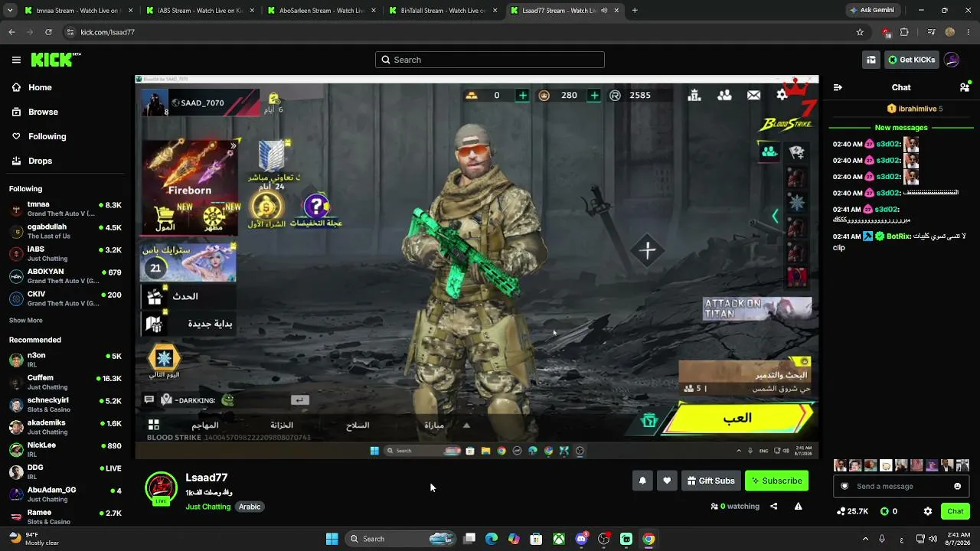Image resolution: width=980 pixels, height=551 pixels.
Task: Click the green Chat send button
Action: pyautogui.click(x=955, y=511)
